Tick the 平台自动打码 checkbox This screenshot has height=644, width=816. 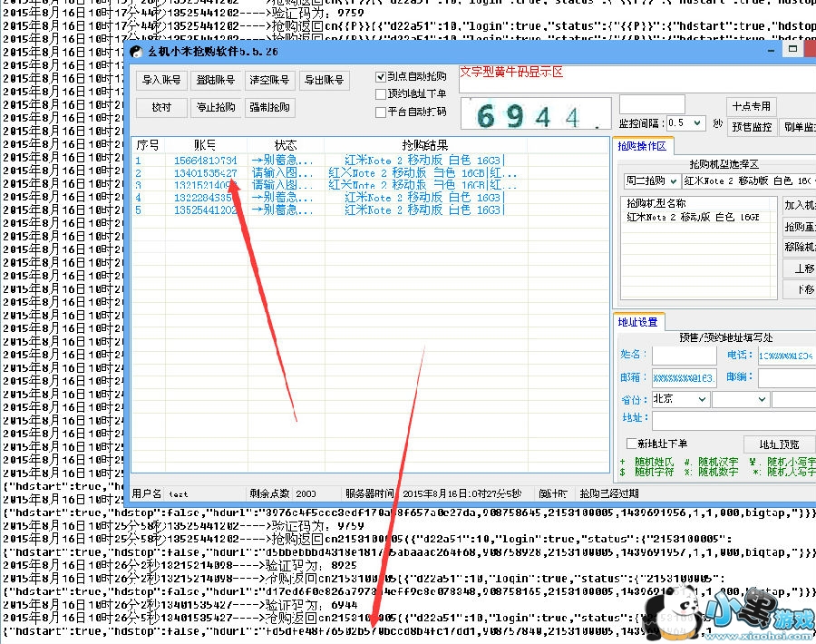tap(381, 112)
